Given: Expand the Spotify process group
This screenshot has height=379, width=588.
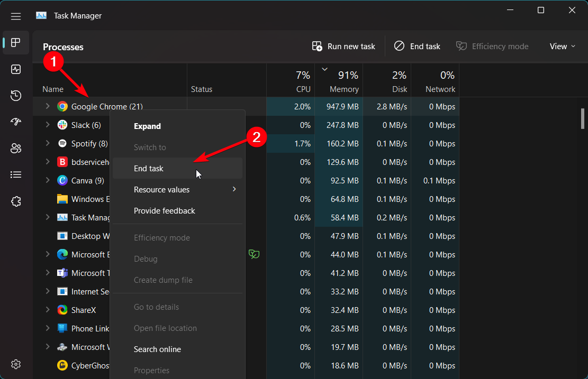Looking at the screenshot, I should (x=47, y=143).
